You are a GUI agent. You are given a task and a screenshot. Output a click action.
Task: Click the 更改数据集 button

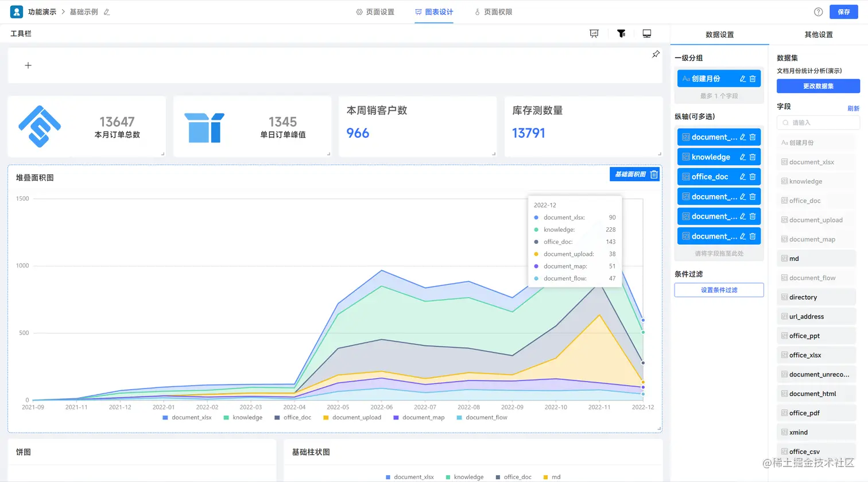tap(818, 86)
